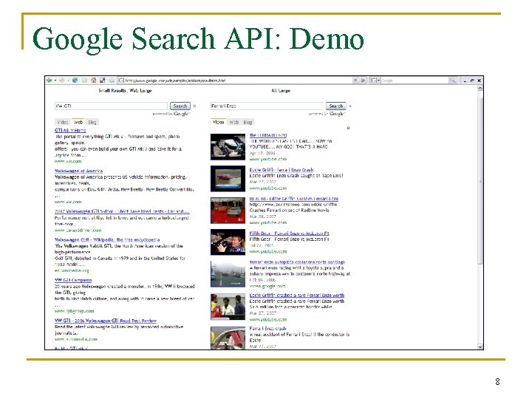Select Video tab under Ferrari Enzo search
The width and height of the screenshot is (532, 399).
[x=218, y=122]
